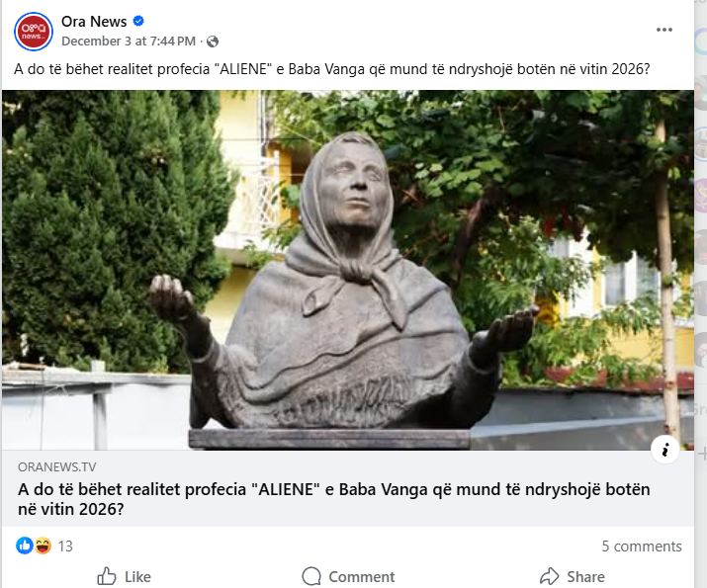The height and width of the screenshot is (588, 707).
Task: View the 13 reactions count
Action: tap(65, 546)
